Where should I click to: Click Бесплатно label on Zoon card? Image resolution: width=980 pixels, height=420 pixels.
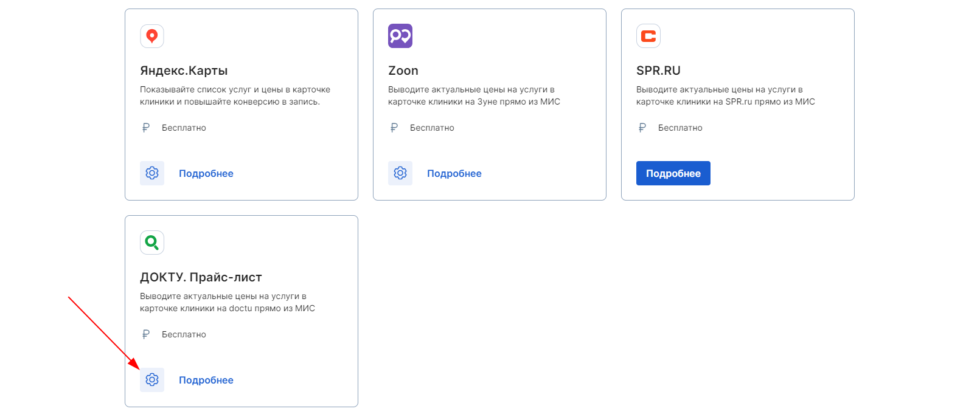pyautogui.click(x=432, y=128)
